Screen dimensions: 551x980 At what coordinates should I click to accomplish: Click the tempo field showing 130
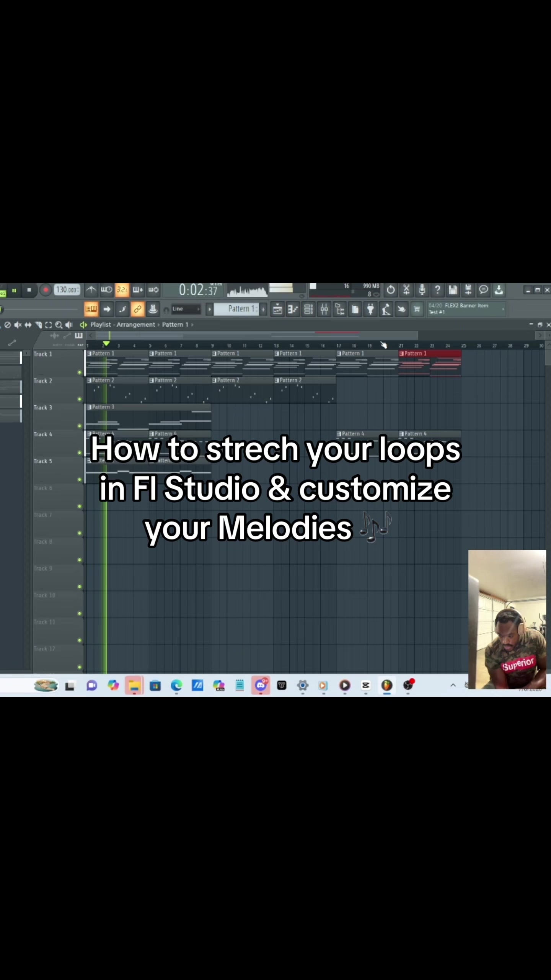point(67,290)
